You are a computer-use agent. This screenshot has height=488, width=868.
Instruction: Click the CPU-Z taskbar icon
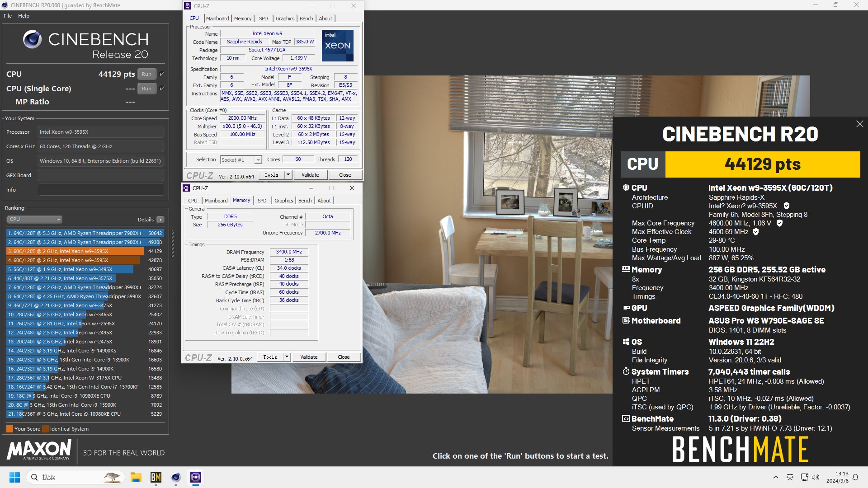click(x=196, y=477)
